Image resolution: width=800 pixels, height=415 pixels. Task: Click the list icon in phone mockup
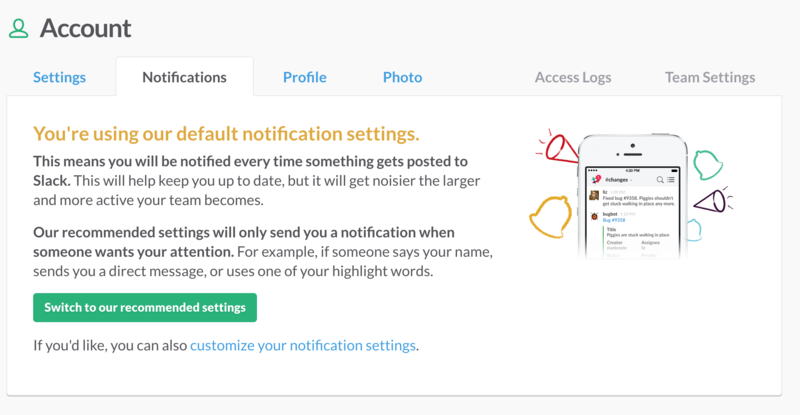[670, 180]
